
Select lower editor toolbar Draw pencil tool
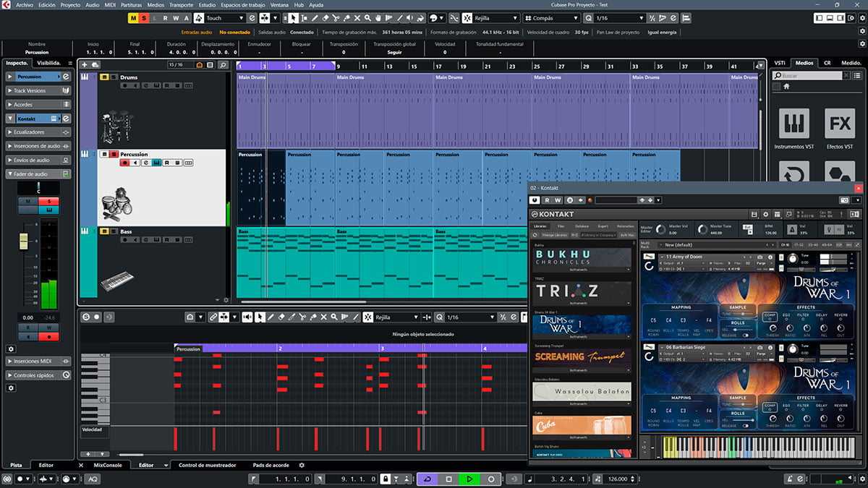[271, 317]
